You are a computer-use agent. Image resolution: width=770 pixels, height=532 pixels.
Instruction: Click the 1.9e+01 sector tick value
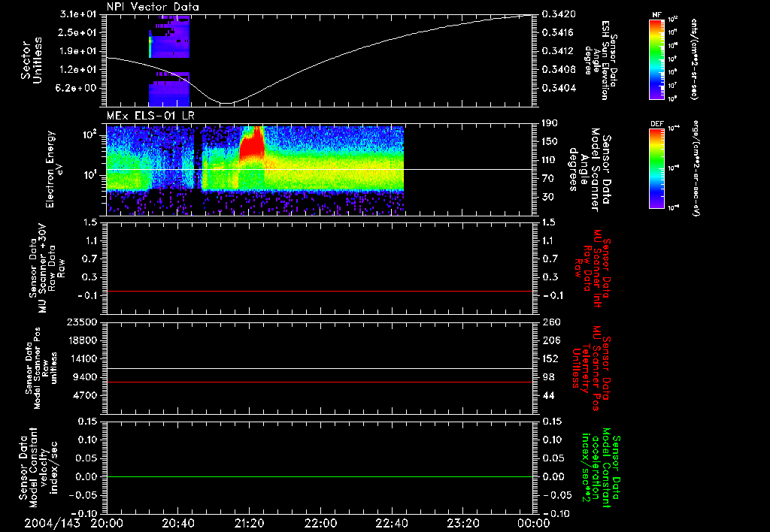point(78,51)
